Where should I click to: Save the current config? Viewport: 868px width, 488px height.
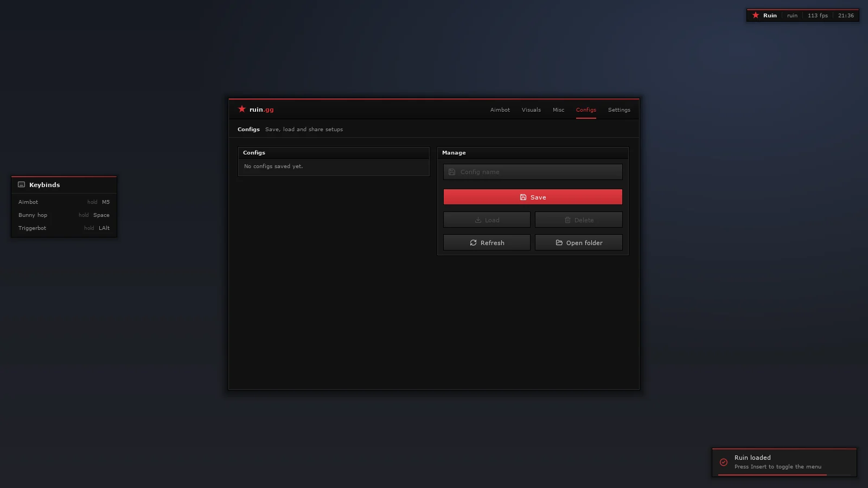click(533, 197)
